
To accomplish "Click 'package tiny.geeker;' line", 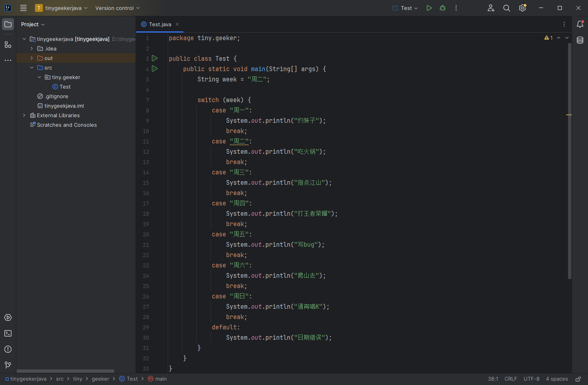I will pos(204,38).
